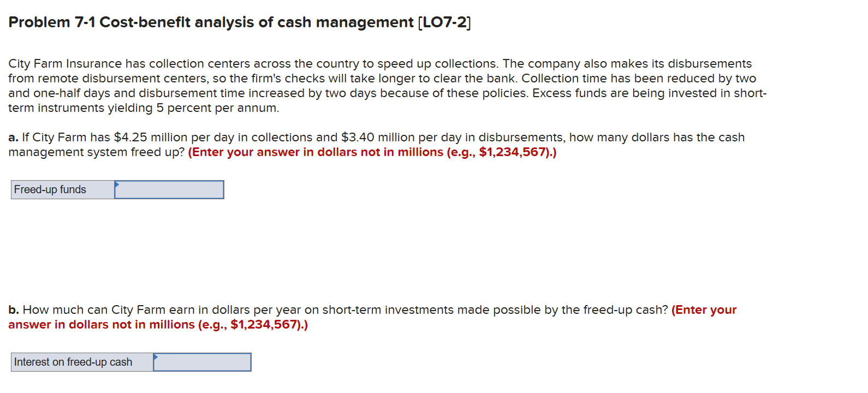
Task: Select the bold letter b in question b
Action: pos(11,309)
